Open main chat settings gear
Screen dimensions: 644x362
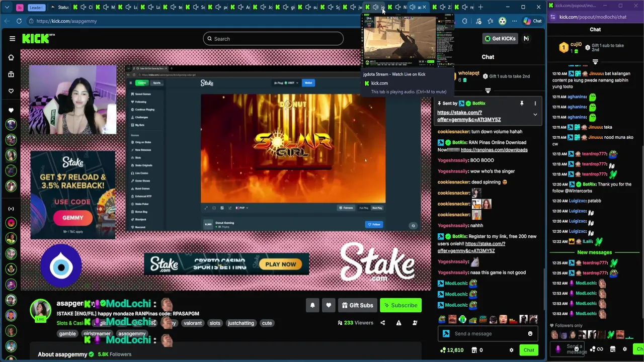tap(511, 350)
